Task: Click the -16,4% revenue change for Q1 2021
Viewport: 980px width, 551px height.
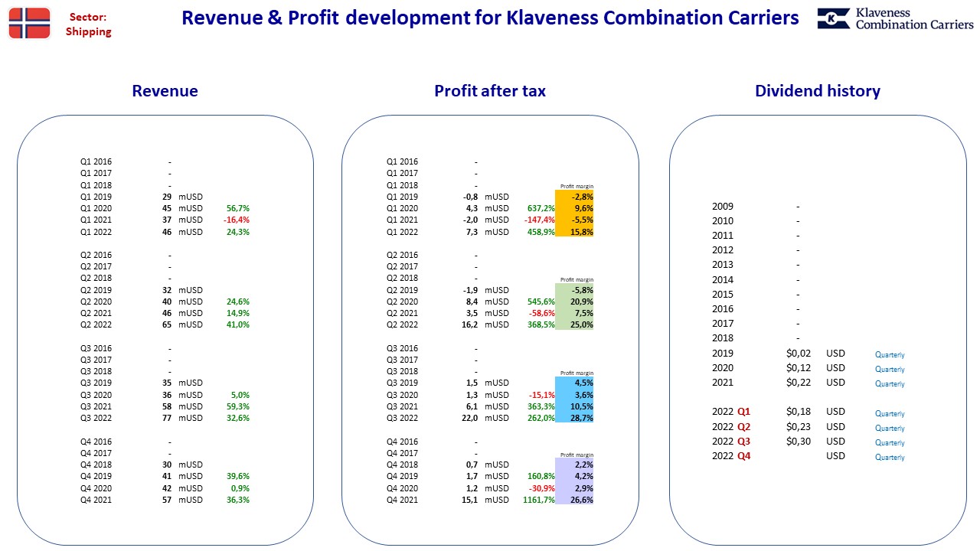Action: tap(237, 220)
